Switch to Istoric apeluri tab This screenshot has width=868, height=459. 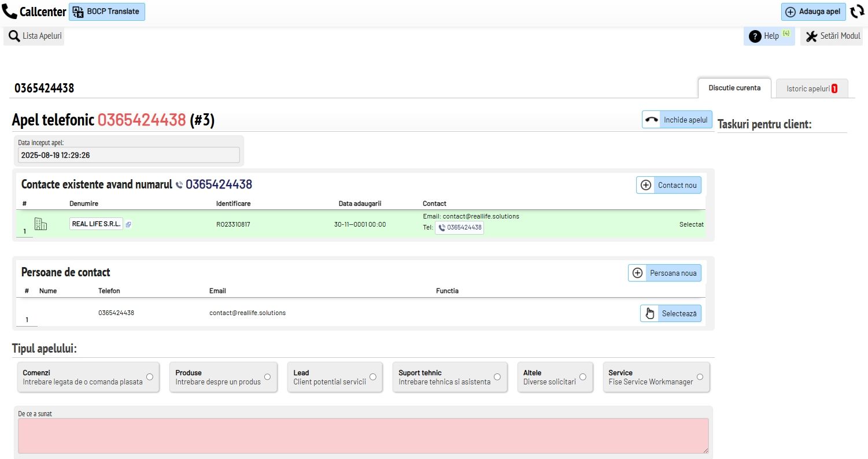coord(811,88)
